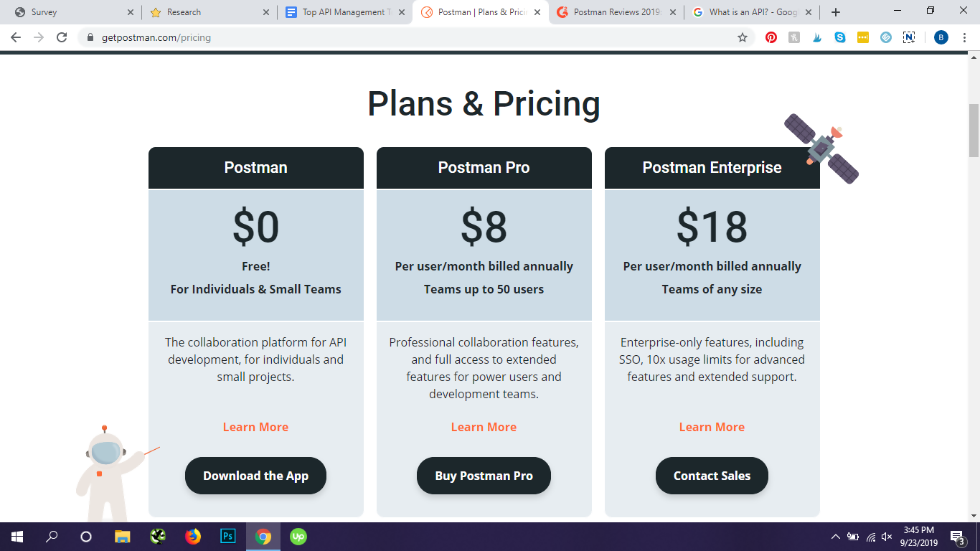The width and height of the screenshot is (980, 551).
Task: Bookmark this page with the star icon
Action: tap(743, 37)
